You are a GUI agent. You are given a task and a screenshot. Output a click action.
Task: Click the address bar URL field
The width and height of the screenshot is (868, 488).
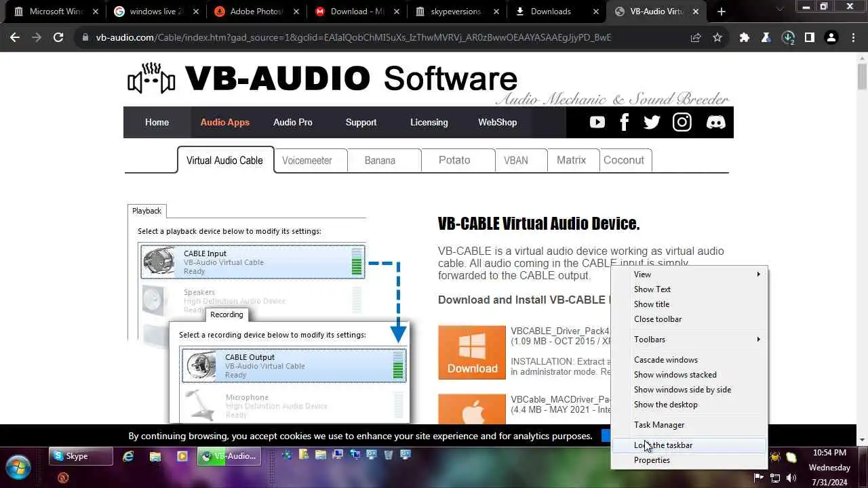(x=353, y=38)
